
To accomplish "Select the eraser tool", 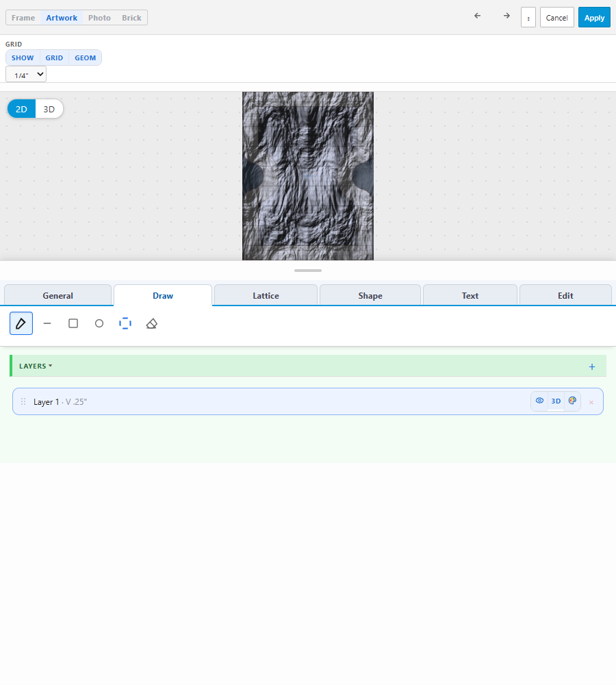I will 151,323.
